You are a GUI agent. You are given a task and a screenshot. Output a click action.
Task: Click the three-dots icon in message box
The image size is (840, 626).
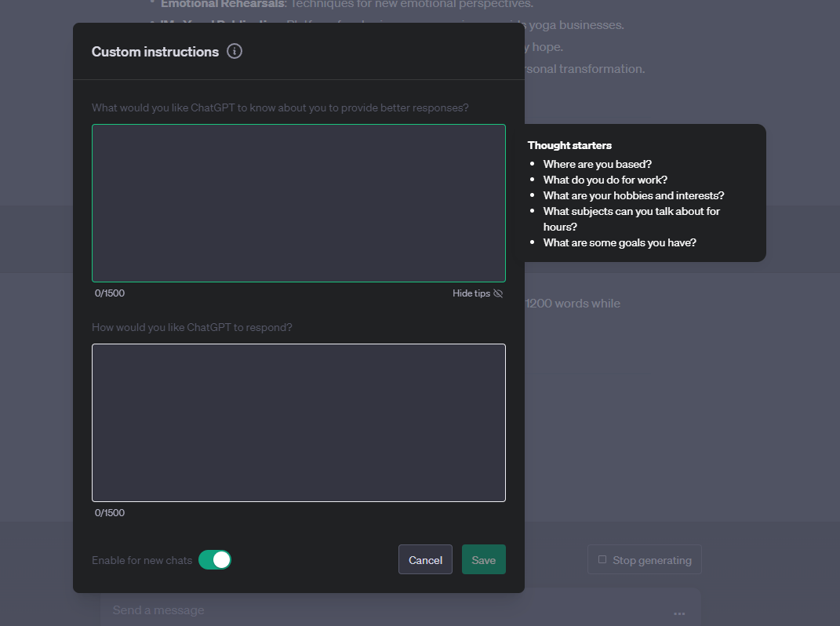[679, 613]
